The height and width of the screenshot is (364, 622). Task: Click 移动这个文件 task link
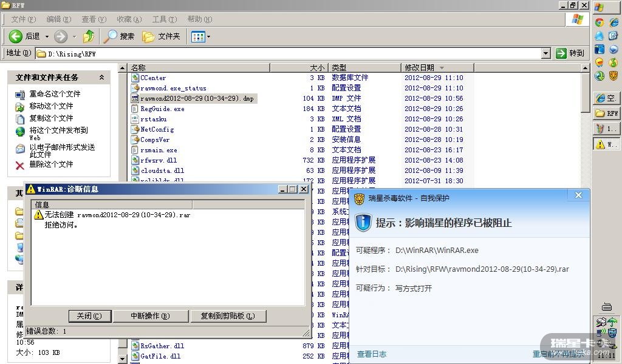coord(51,106)
